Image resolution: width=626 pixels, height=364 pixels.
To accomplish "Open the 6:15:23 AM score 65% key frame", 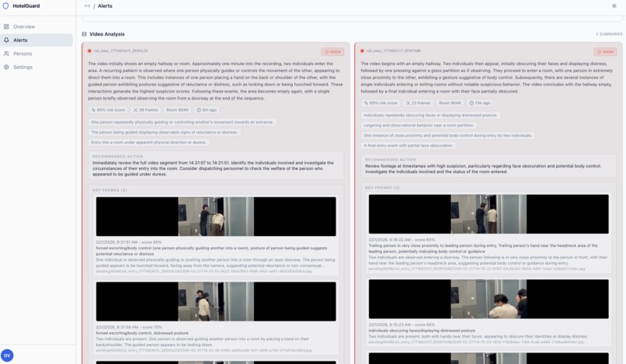I will tap(489, 299).
